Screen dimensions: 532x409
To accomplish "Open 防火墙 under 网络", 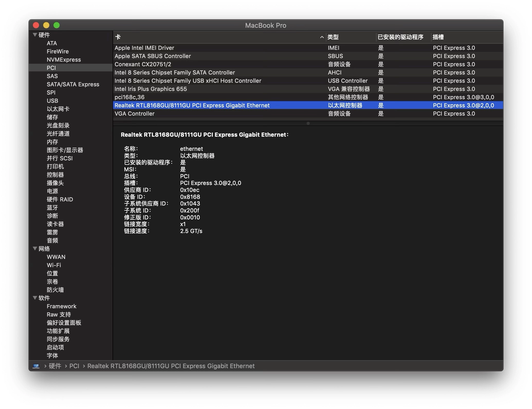I will 71,290.
